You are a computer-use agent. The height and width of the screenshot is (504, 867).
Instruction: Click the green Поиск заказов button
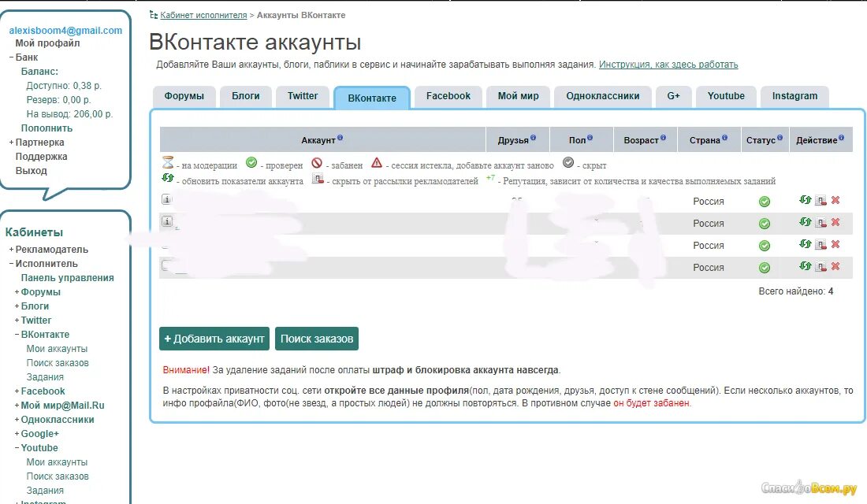pyautogui.click(x=317, y=339)
